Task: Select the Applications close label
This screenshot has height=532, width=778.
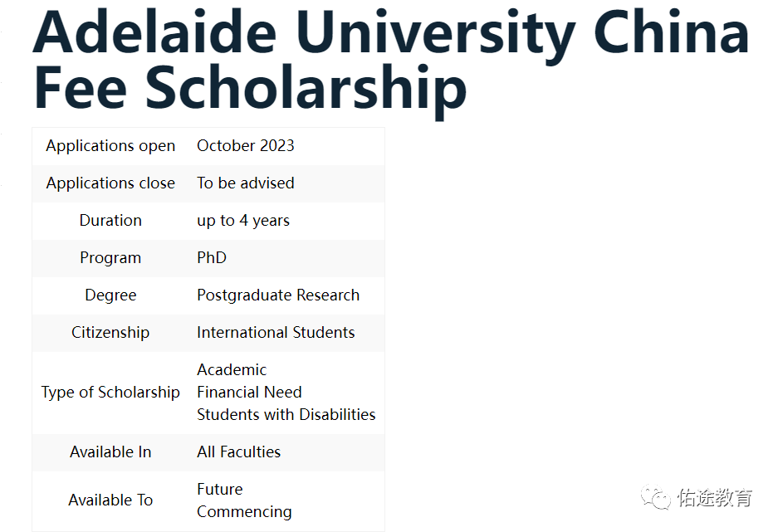Action: coord(110,183)
